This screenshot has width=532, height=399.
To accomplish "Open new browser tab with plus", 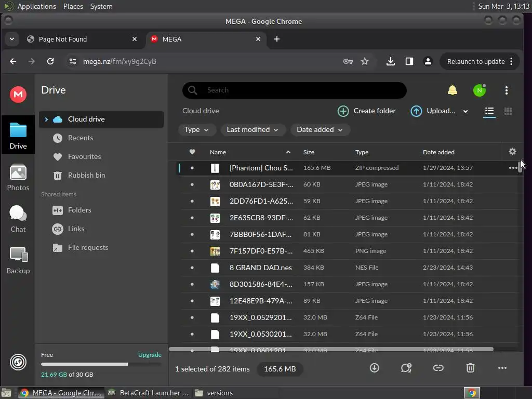I will pyautogui.click(x=277, y=39).
